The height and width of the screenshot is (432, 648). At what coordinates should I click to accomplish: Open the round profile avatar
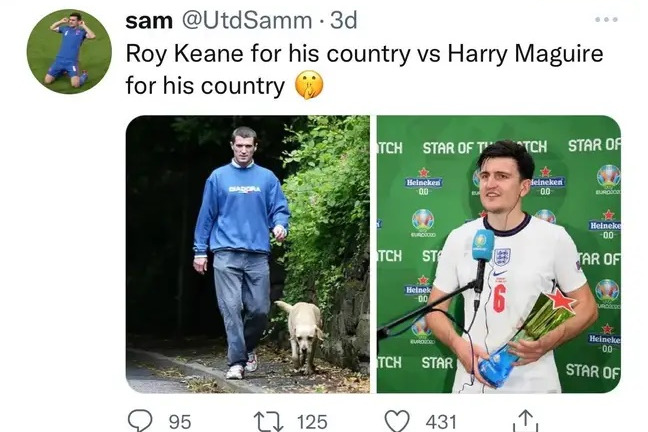click(69, 51)
